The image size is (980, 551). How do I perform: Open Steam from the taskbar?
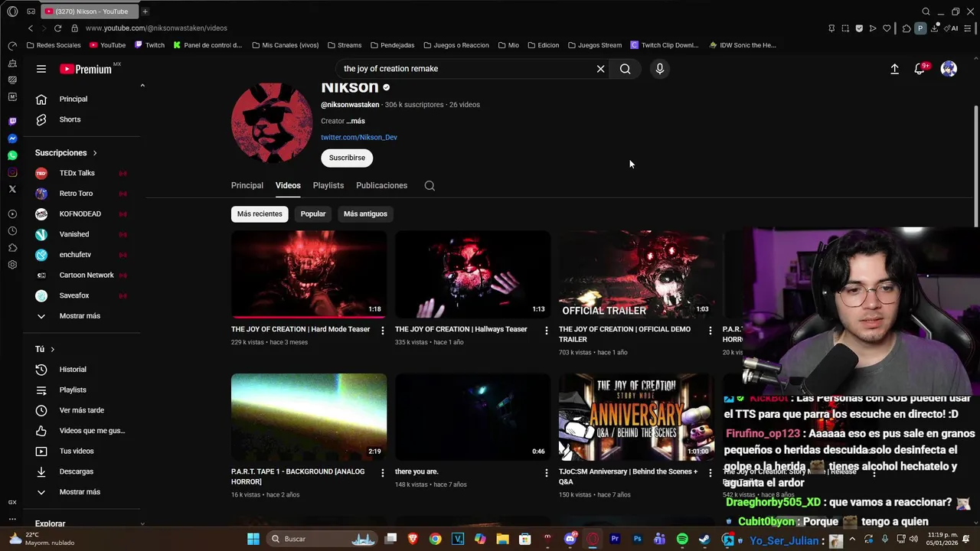coord(704,539)
